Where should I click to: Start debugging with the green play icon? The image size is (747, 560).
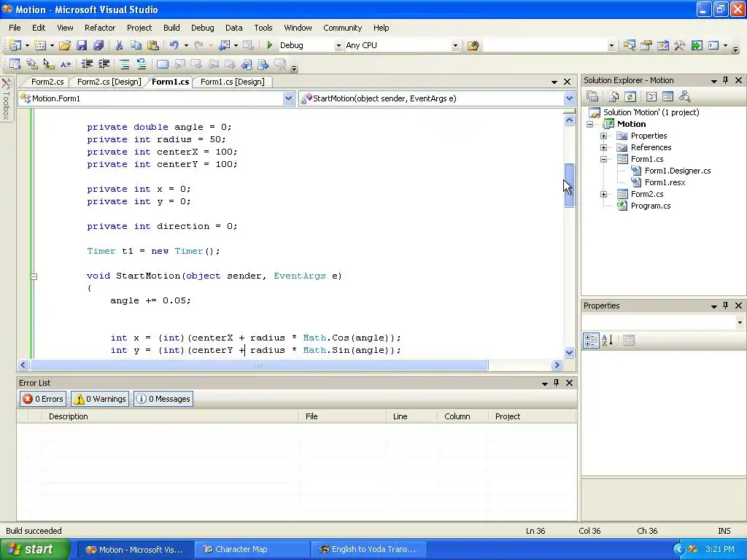pos(269,45)
